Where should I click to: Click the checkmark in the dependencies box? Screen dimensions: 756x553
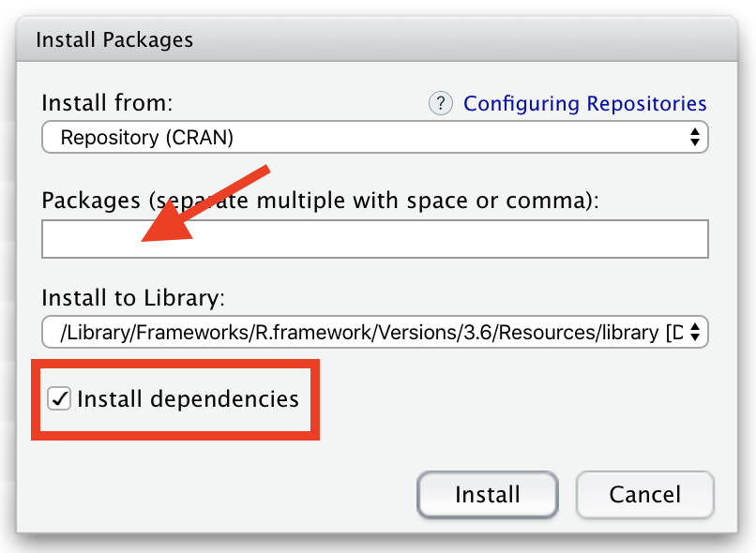[60, 398]
